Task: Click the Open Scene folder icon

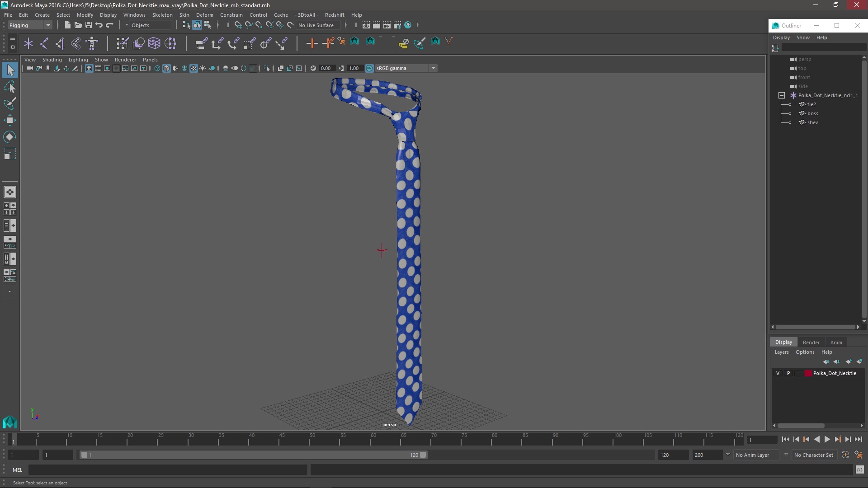Action: [78, 25]
